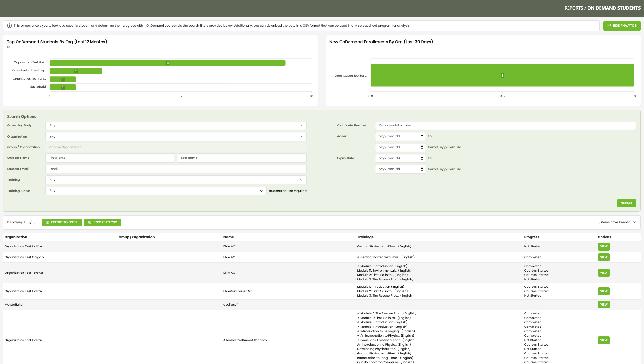Screen dimensions: 644x364
Task: Open calendar picker for Expiry Date end
Action: click(x=422, y=169)
